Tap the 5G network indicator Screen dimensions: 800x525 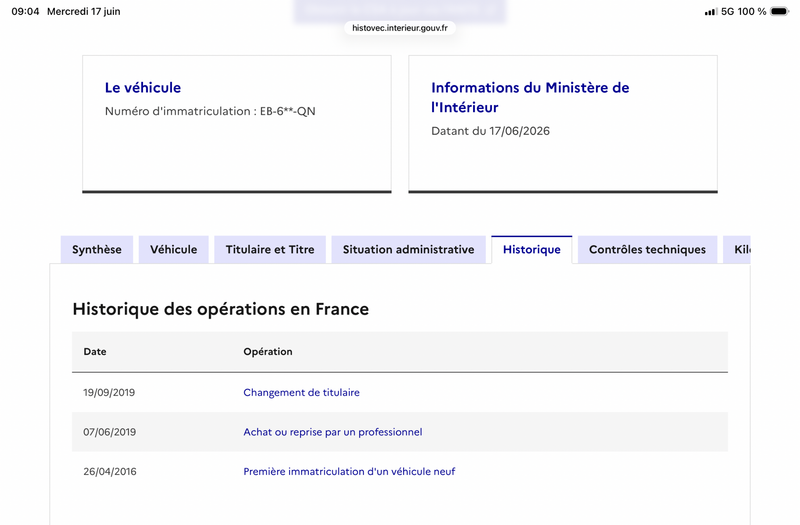pyautogui.click(x=727, y=11)
